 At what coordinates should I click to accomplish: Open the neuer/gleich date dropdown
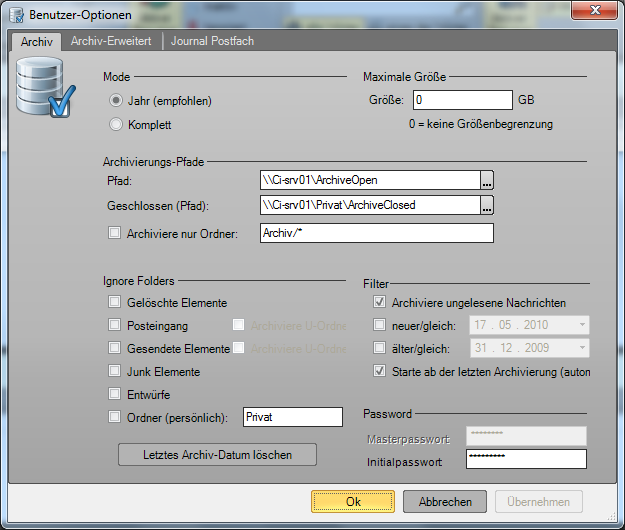point(582,325)
